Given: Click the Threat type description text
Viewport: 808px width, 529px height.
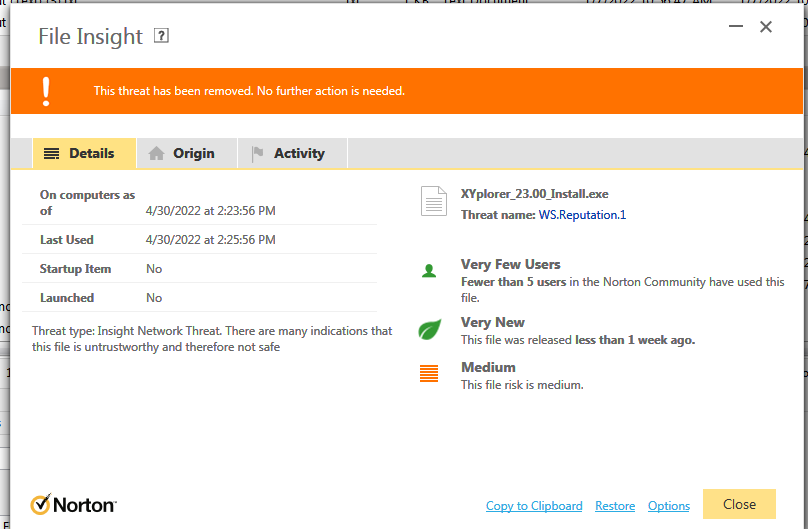Looking at the screenshot, I should (x=212, y=338).
